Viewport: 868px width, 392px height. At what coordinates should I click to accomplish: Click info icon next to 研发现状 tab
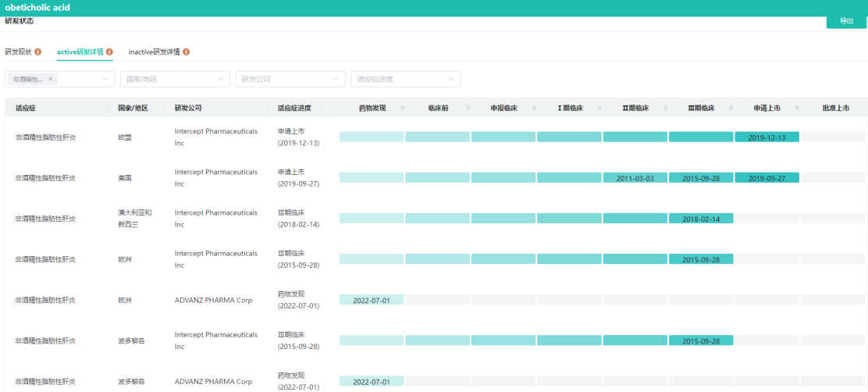pos(37,52)
